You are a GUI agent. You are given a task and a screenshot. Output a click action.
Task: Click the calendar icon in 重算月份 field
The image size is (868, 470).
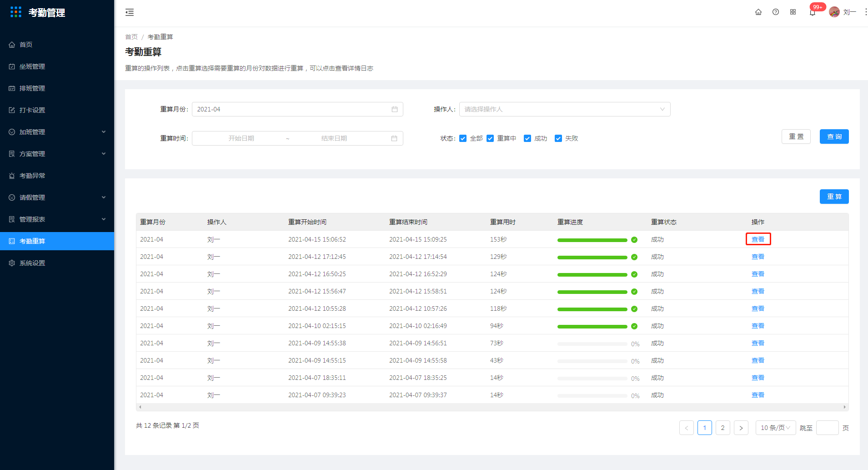395,109
